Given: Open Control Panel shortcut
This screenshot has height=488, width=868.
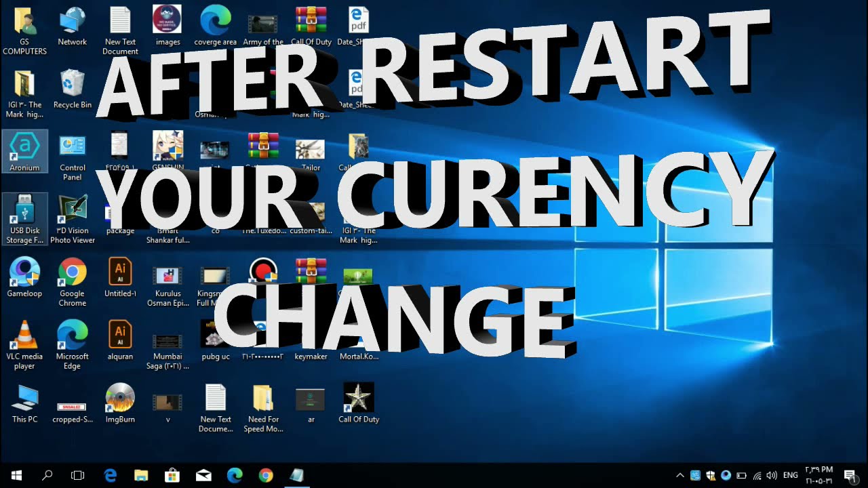Looking at the screenshot, I should pyautogui.click(x=72, y=157).
